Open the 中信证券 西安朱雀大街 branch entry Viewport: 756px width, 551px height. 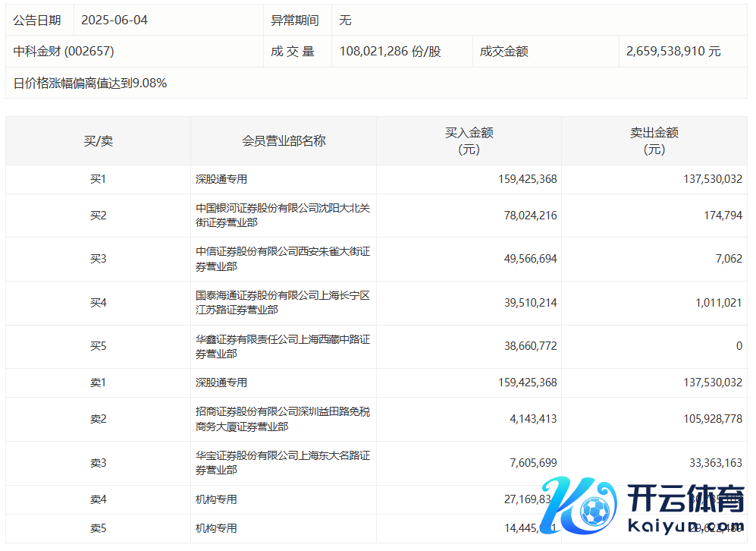pyautogui.click(x=282, y=259)
